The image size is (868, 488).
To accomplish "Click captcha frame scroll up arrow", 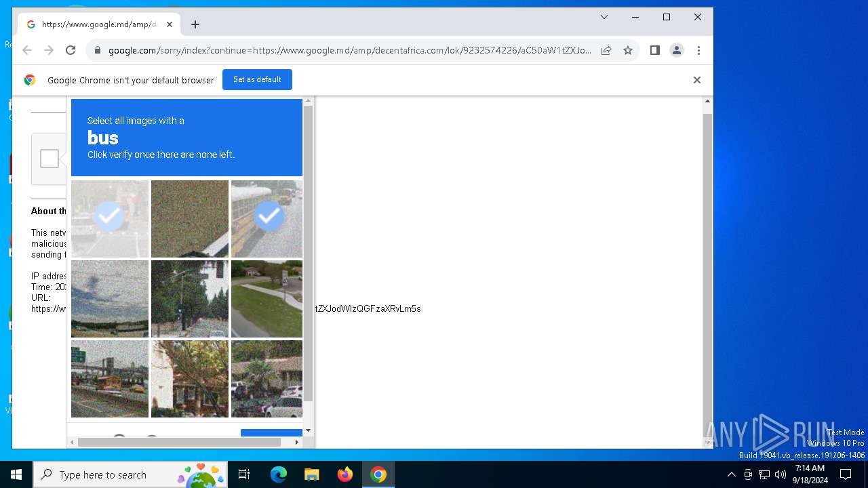I will pyautogui.click(x=309, y=101).
